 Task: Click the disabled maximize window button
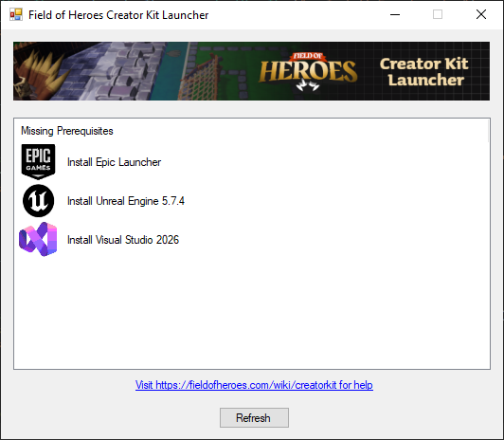438,14
